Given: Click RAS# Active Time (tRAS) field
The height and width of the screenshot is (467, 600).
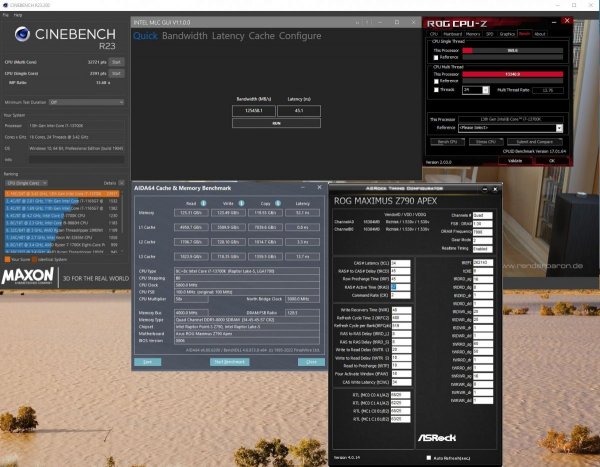Looking at the screenshot, I should [x=401, y=287].
